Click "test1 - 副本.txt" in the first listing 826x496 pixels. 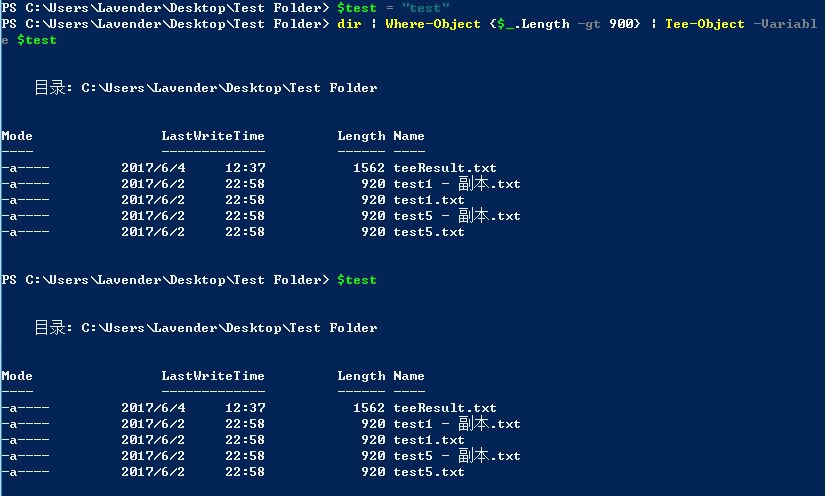[457, 184]
